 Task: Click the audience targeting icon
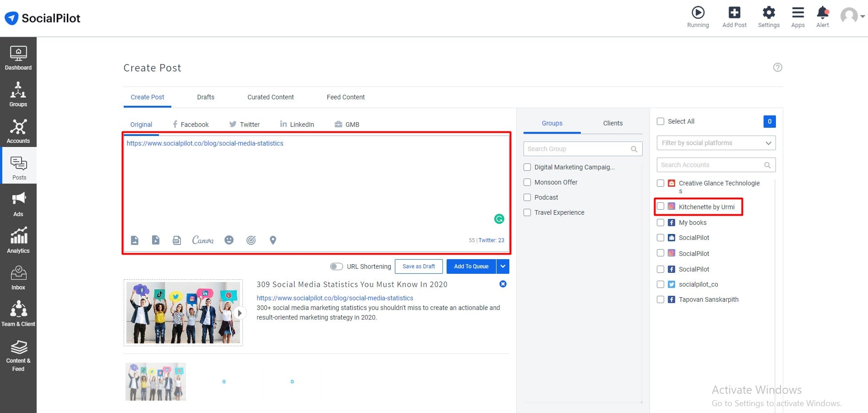coord(251,240)
